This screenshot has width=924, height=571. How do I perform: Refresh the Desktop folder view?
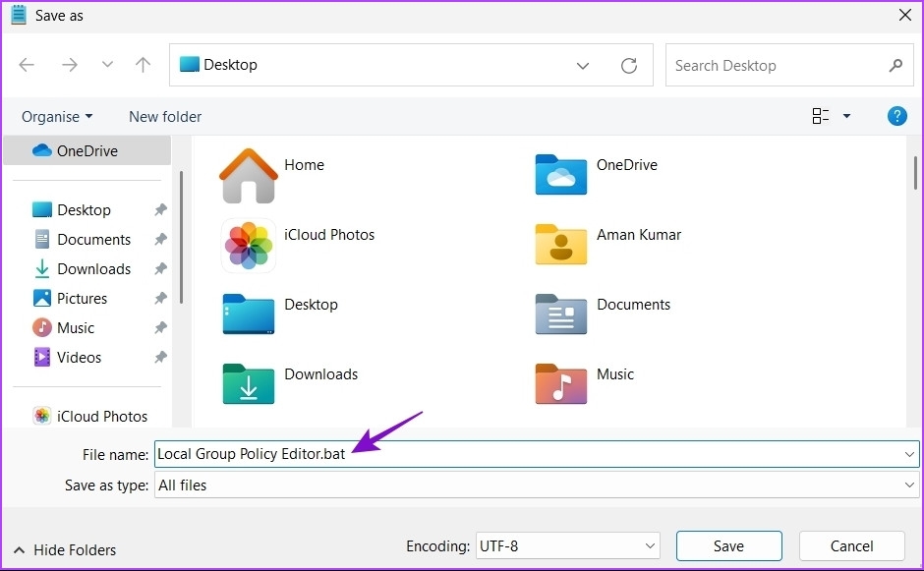[x=630, y=65]
